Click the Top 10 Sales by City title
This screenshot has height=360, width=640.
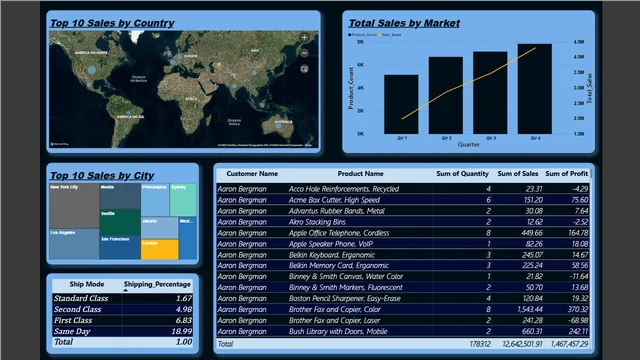102,176
